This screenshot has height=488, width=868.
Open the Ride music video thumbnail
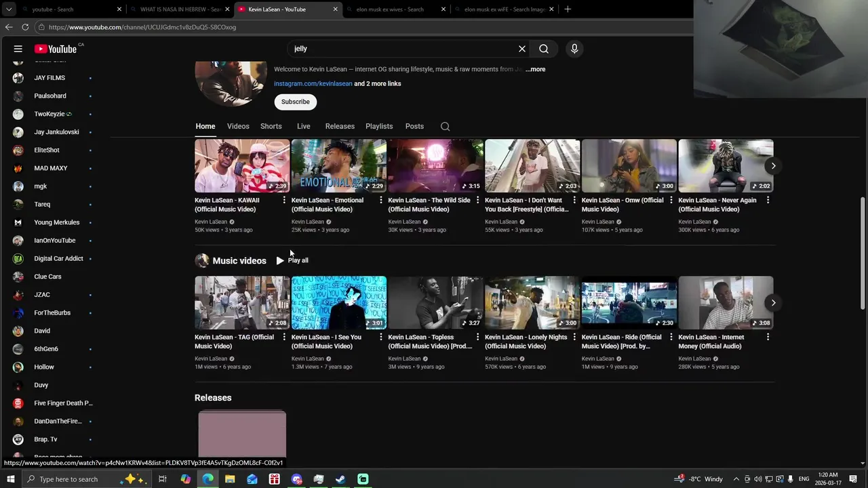629,303
